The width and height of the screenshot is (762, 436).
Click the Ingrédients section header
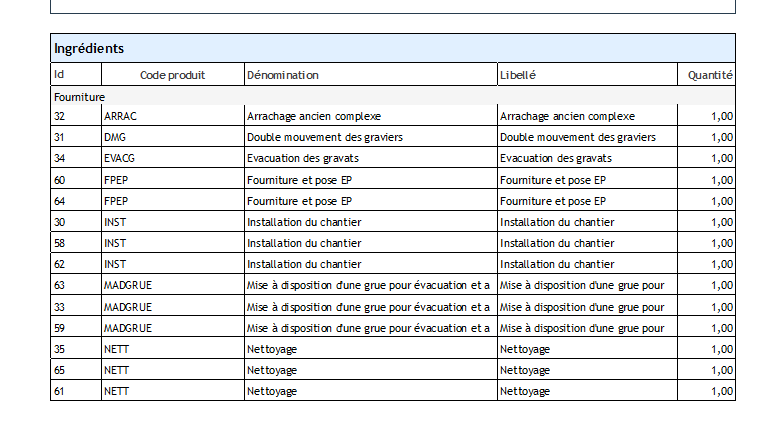[x=89, y=48]
